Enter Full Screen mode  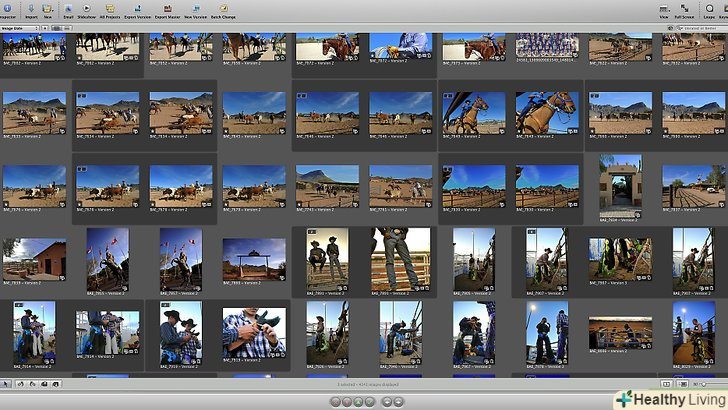click(x=685, y=10)
